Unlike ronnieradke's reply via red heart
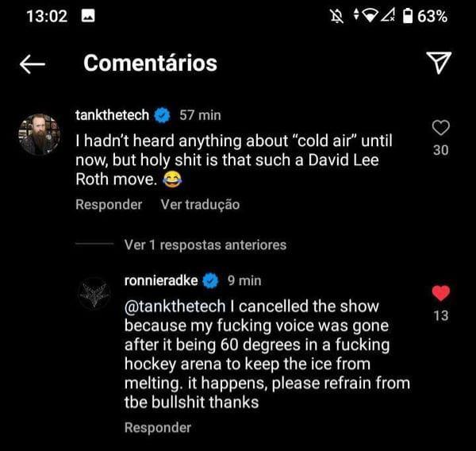This screenshot has height=451, width=476. 441,294
